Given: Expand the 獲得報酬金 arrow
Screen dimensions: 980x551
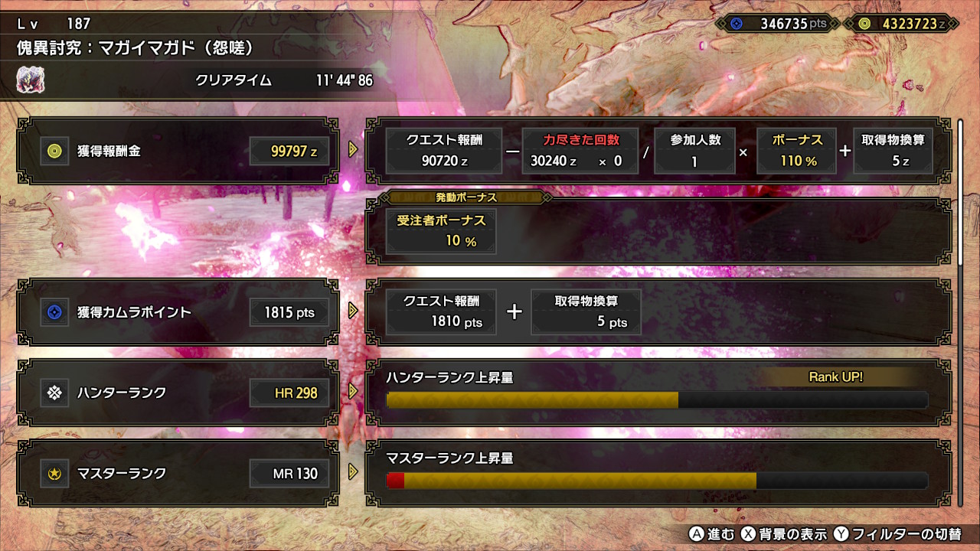Looking at the screenshot, I should 353,149.
